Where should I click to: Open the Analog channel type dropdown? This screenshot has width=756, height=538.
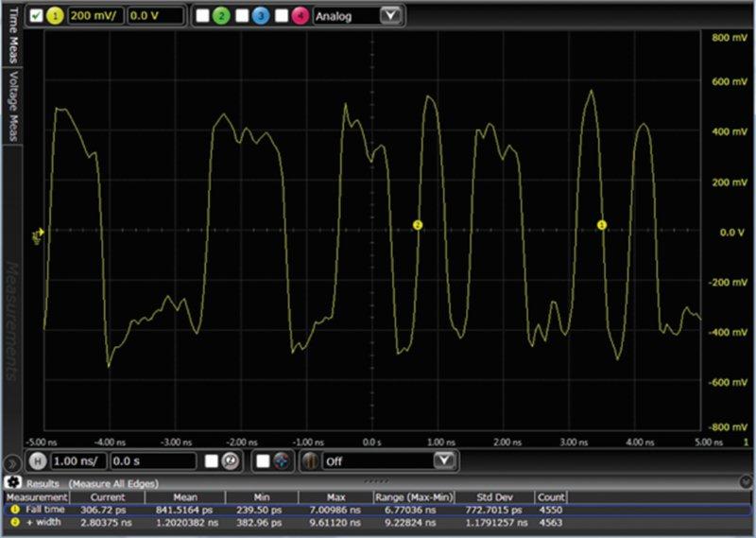(357, 16)
